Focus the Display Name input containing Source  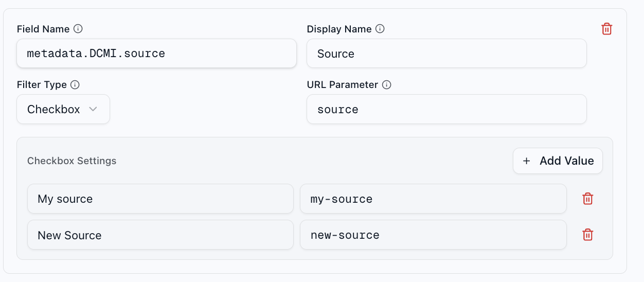coord(446,53)
